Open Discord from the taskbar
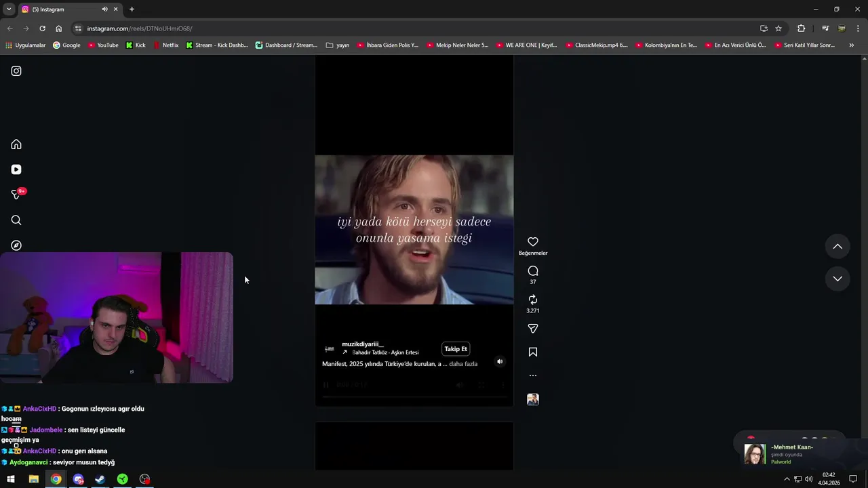868x488 pixels. click(78, 479)
